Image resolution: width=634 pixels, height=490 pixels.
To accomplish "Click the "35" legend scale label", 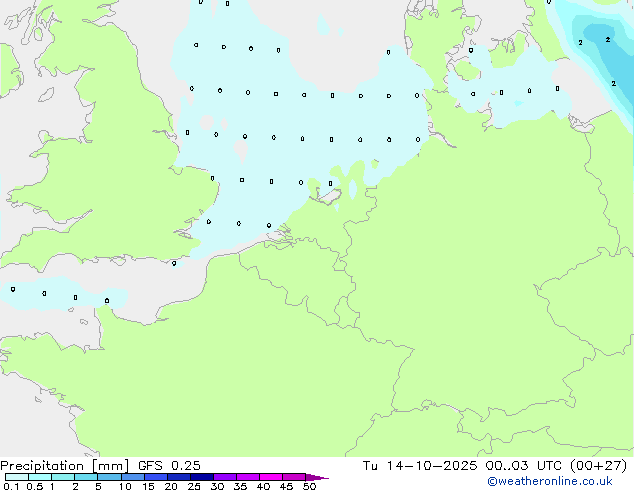I will coord(240,486).
